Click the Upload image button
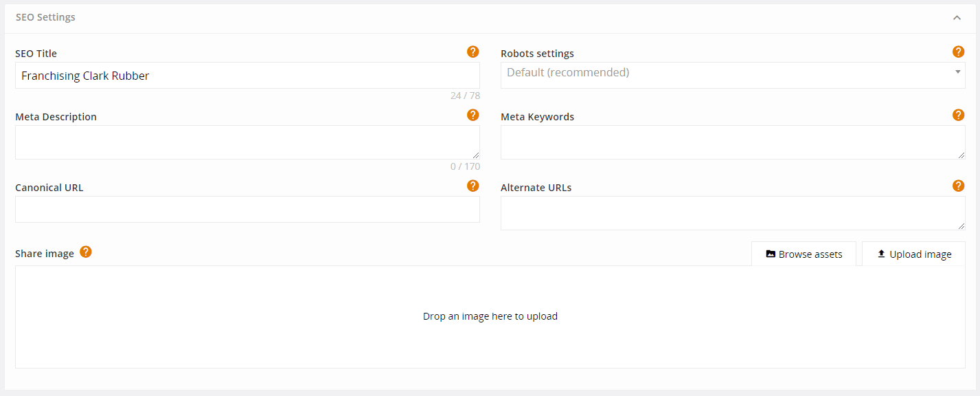The image size is (980, 396). [x=913, y=254]
